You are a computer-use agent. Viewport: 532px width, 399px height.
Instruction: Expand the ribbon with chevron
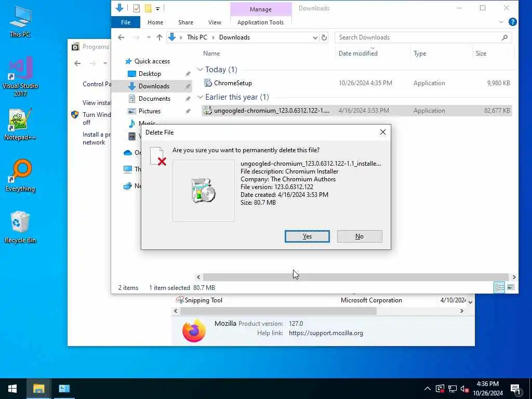[x=501, y=22]
